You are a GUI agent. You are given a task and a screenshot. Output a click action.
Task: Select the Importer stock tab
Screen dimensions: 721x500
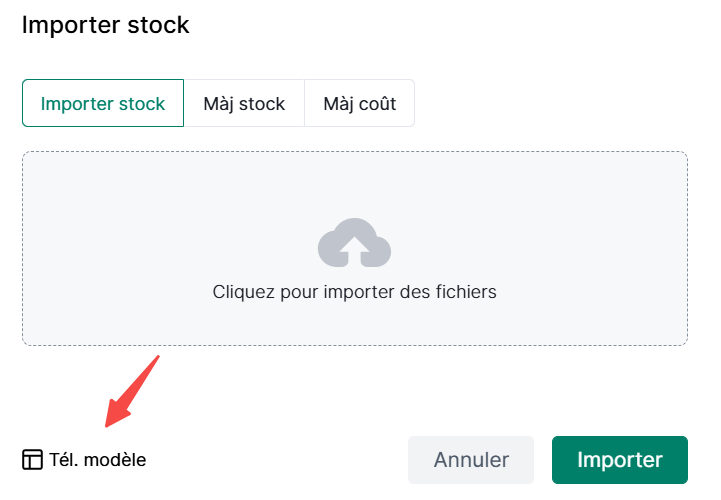click(x=103, y=104)
